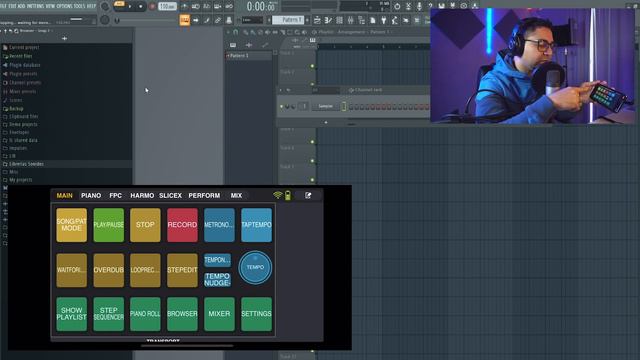Open the FILE menu
Viewport: 640px width, 360px height.
pos(3,6)
